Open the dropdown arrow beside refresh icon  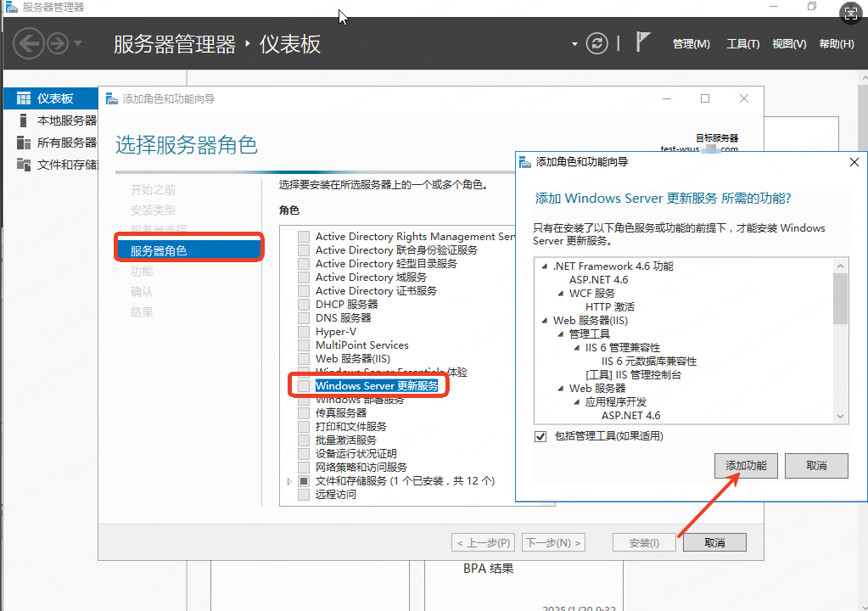pos(574,44)
